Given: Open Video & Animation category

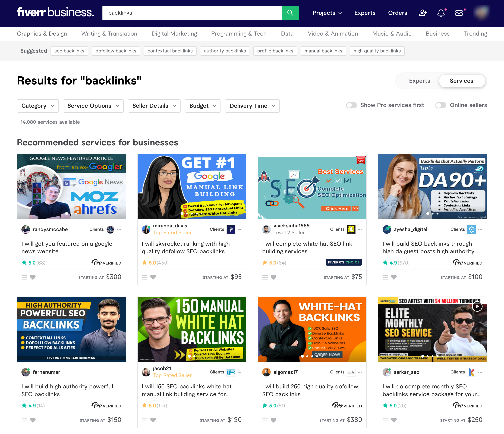Looking at the screenshot, I should (x=333, y=34).
